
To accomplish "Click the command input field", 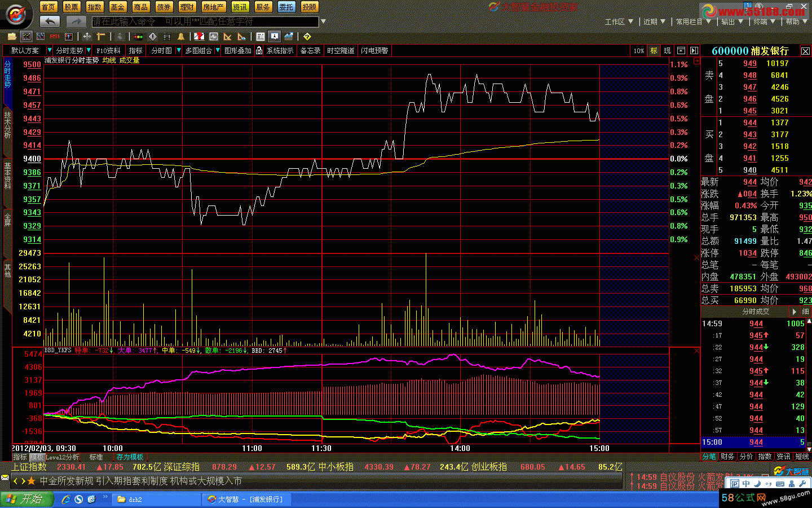I will 205,21.
